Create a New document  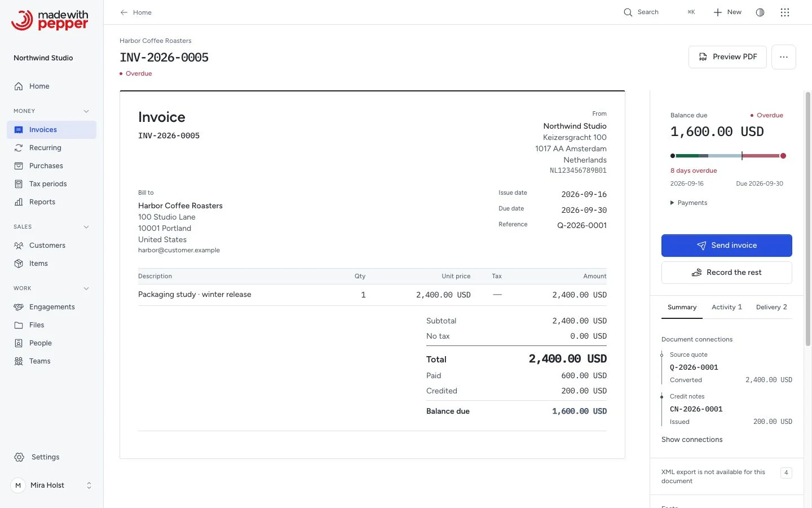(727, 12)
